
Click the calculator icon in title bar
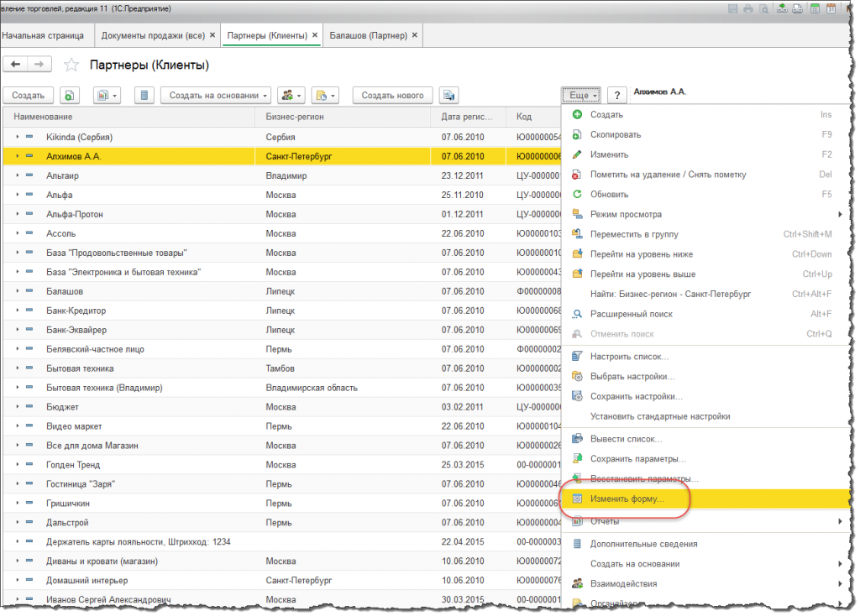(815, 8)
